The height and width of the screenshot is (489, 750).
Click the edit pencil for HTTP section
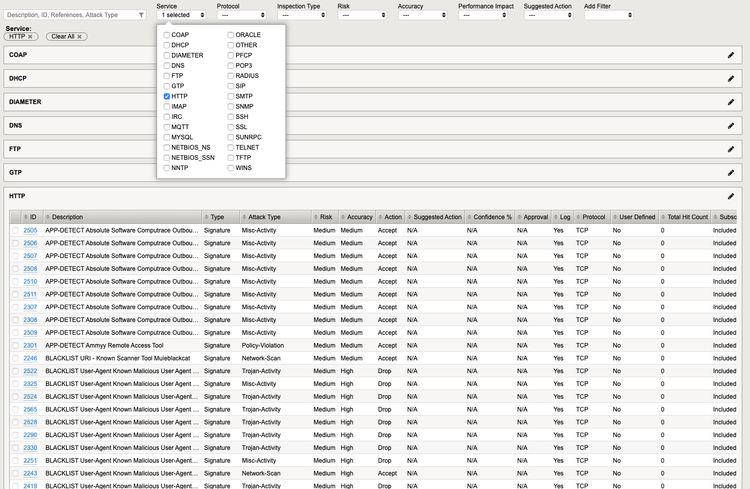pos(731,197)
